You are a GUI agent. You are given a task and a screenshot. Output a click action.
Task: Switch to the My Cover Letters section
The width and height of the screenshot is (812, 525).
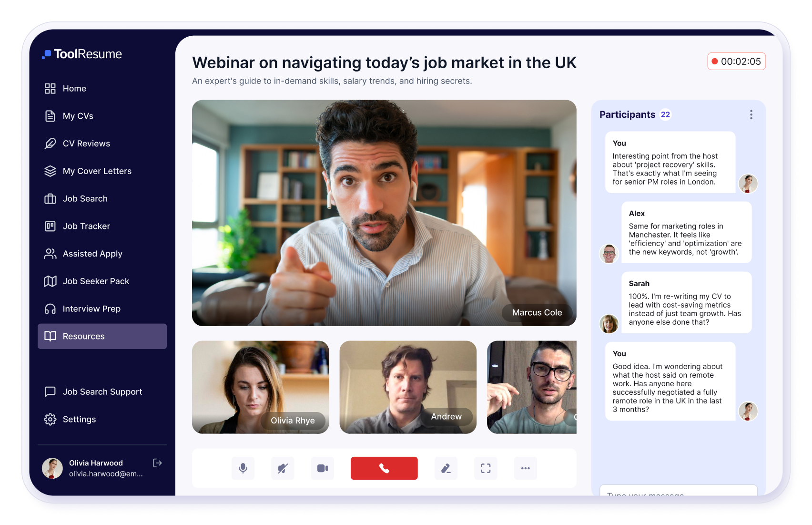tap(97, 171)
